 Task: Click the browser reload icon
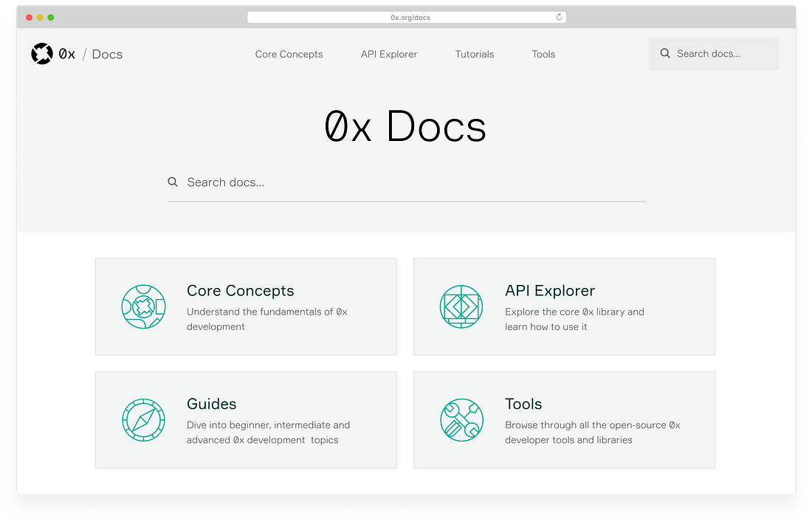pyautogui.click(x=560, y=17)
